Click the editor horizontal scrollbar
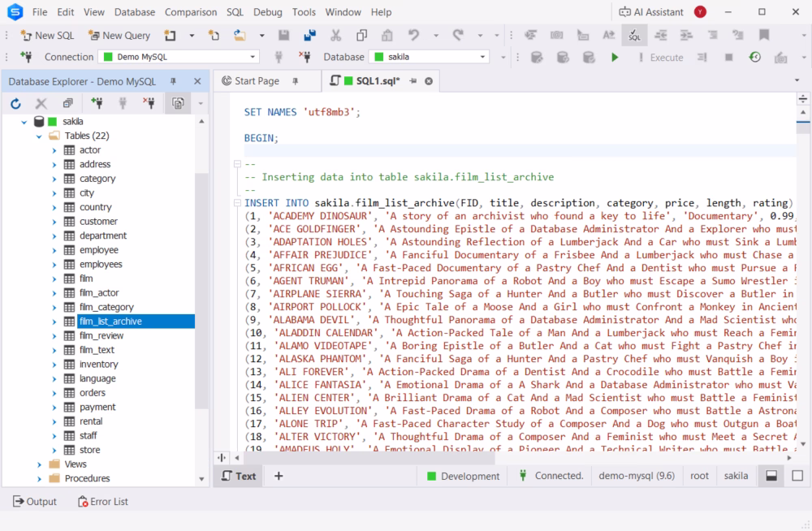Screen dimensions: 812x531 coord(369,458)
